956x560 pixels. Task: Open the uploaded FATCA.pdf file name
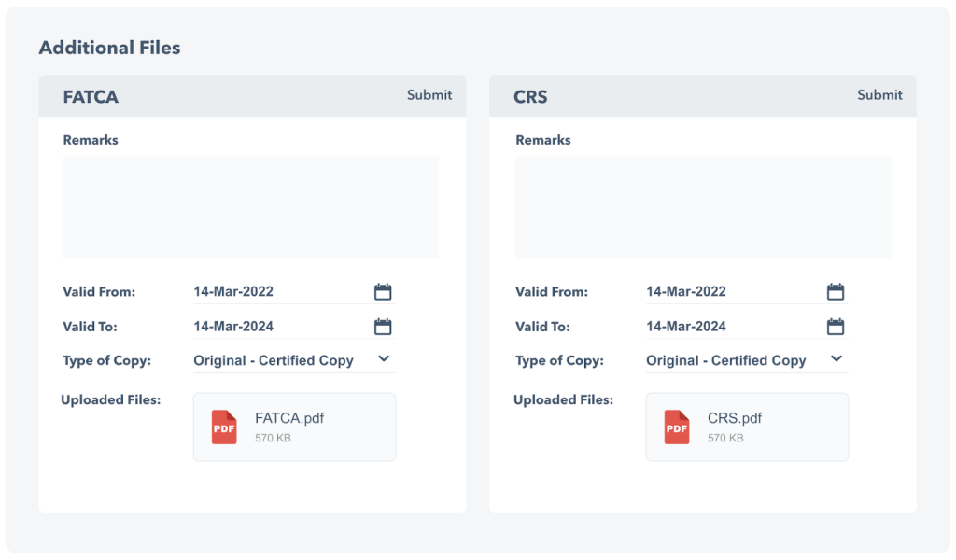pos(289,418)
